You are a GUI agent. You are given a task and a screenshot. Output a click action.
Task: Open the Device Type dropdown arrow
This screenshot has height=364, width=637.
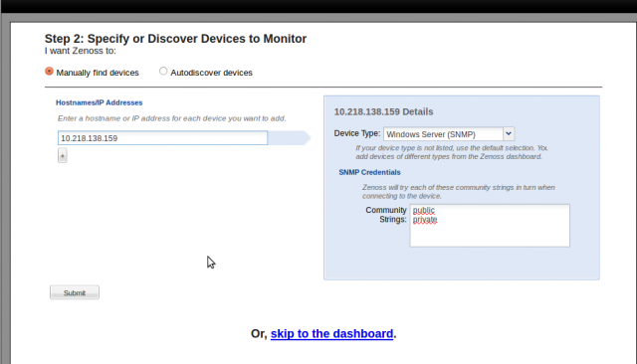tap(509, 133)
